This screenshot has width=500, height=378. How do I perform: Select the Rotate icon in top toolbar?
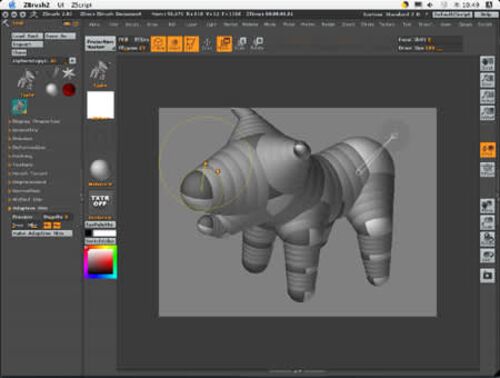pos(257,44)
